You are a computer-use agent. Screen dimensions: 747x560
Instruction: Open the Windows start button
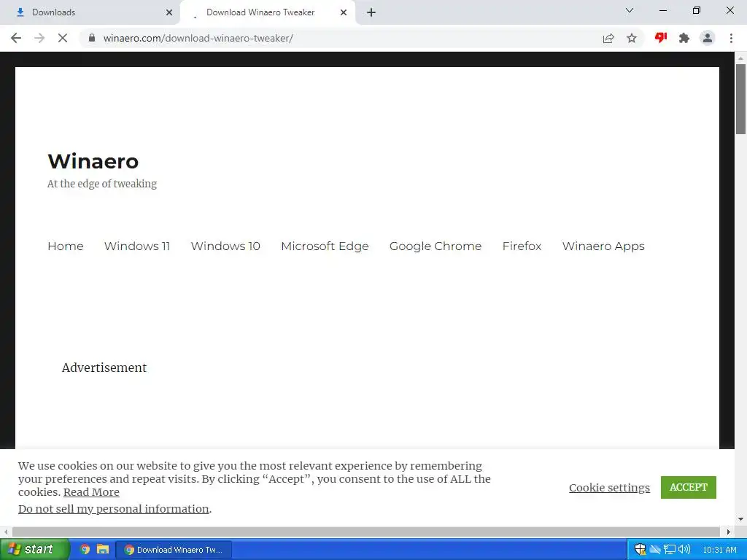[34, 549]
